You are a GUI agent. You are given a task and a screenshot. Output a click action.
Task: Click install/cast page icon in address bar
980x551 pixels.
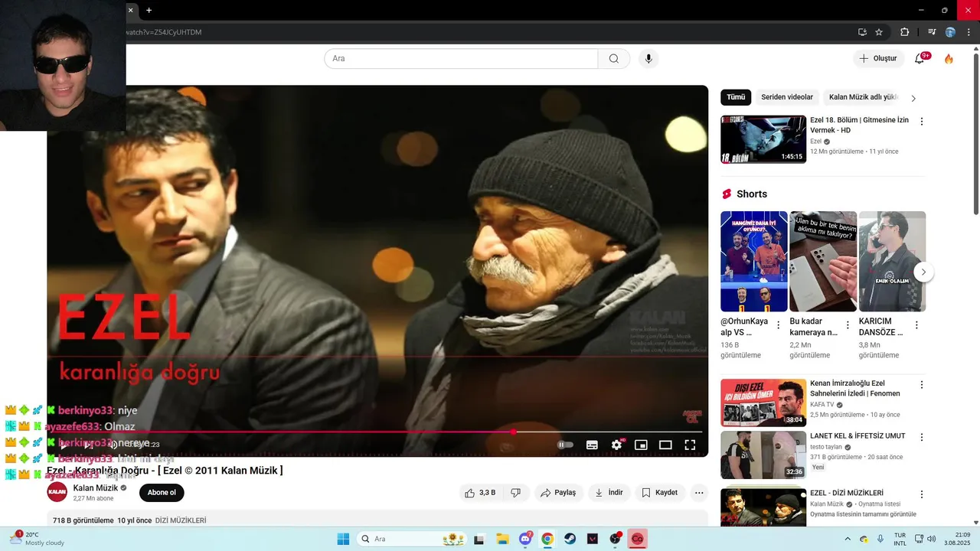coord(862,32)
